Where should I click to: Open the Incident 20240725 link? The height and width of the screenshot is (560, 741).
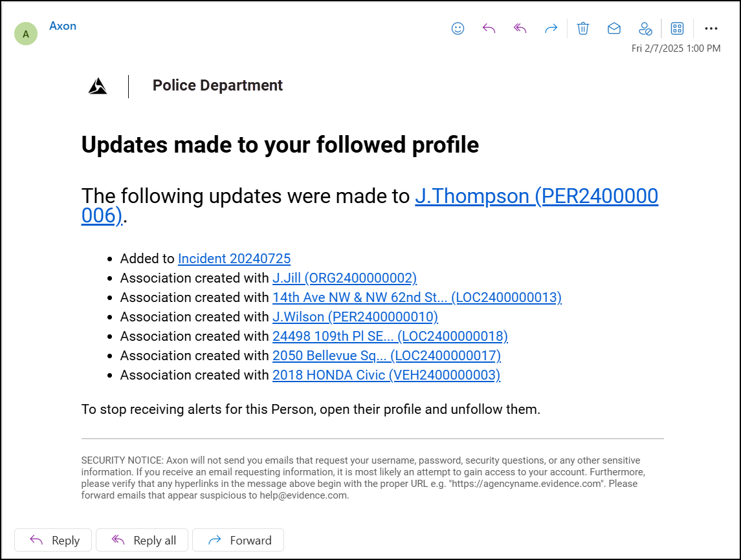click(x=234, y=258)
